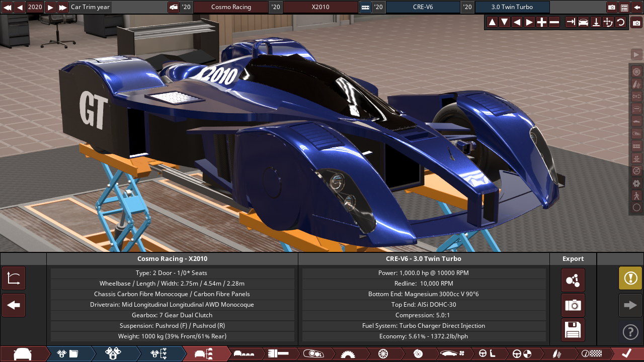Zoom out with the minus icon
Image resolution: width=644 pixels, height=362 pixels.
point(554,22)
